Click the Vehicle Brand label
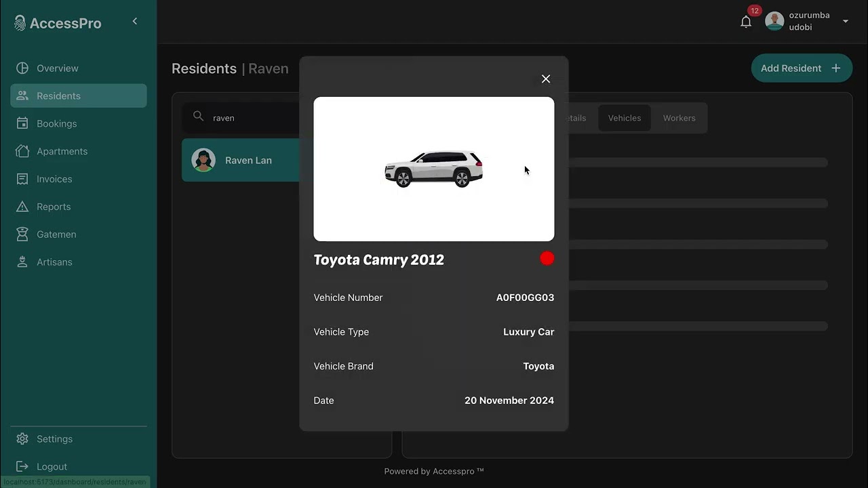The height and width of the screenshot is (488, 868). [x=343, y=366]
